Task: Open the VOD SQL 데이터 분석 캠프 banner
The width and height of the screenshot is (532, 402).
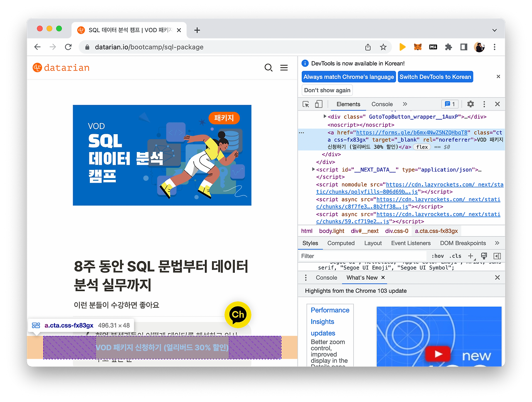Action: click(x=162, y=155)
